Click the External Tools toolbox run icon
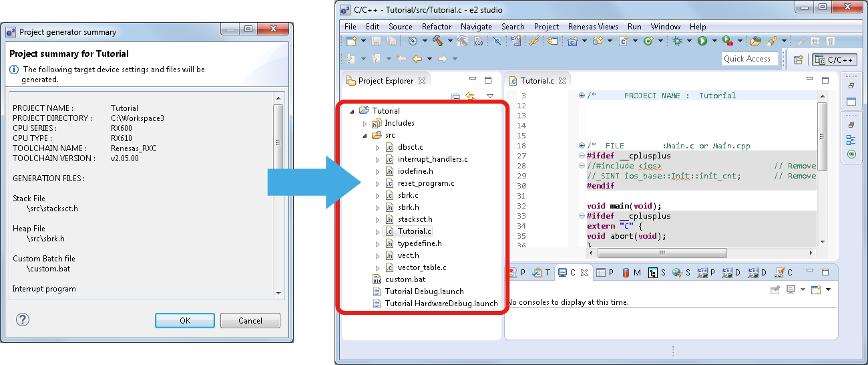The width and height of the screenshot is (868, 365). (727, 41)
